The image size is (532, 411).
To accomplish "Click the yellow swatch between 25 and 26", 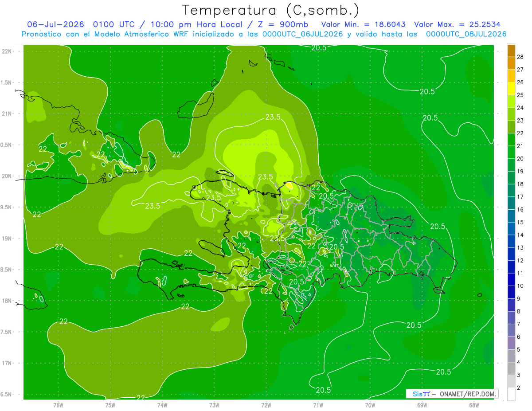I will tap(512, 88).
